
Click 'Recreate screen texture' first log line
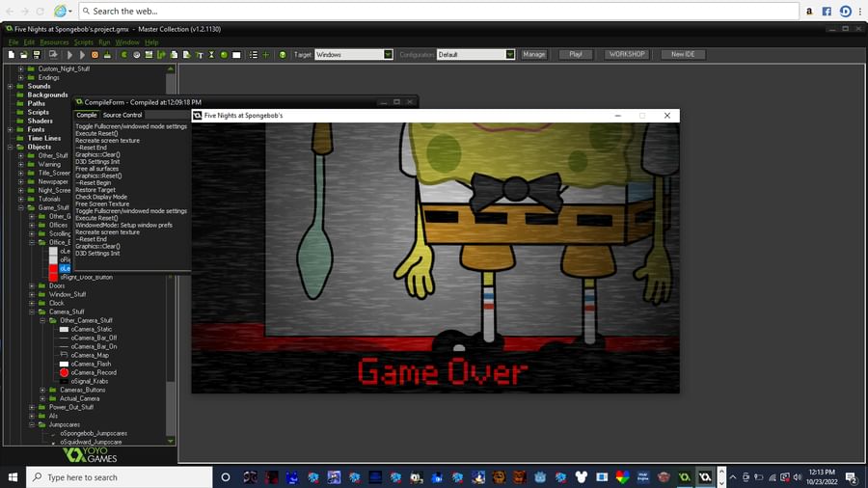point(107,141)
